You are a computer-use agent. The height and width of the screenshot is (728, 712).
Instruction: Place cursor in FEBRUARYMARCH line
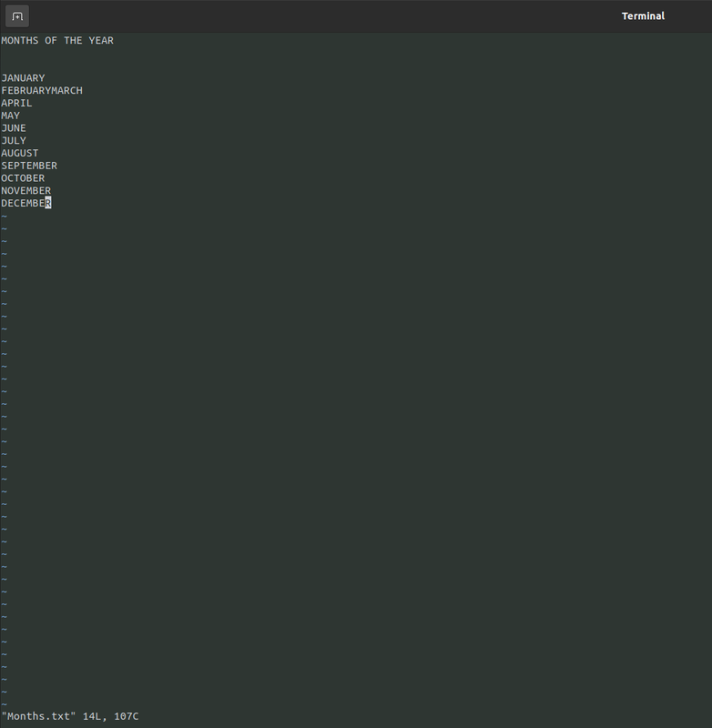pos(42,90)
